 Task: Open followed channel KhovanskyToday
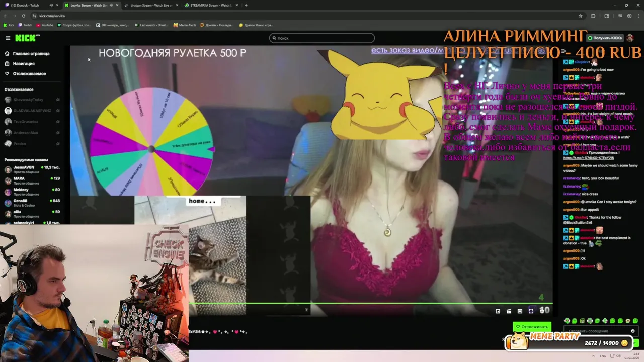pos(32,100)
